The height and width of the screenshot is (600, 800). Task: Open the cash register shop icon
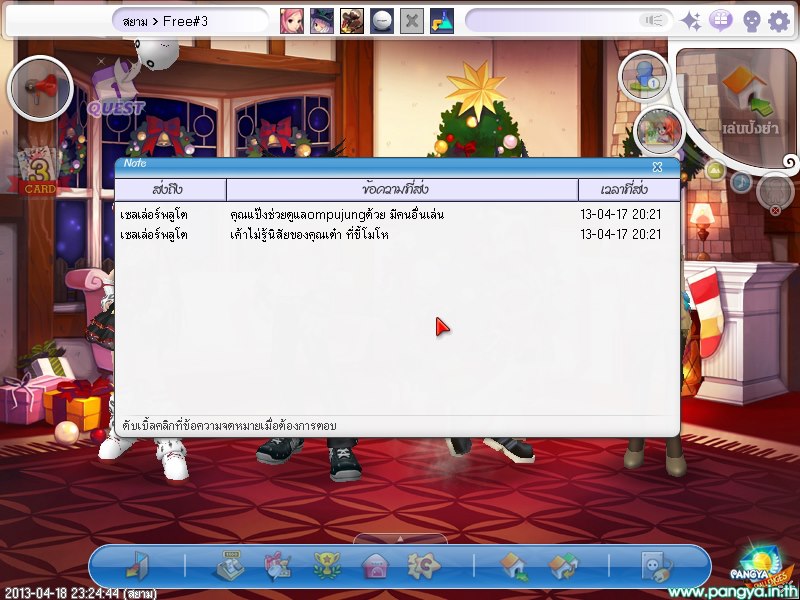229,565
